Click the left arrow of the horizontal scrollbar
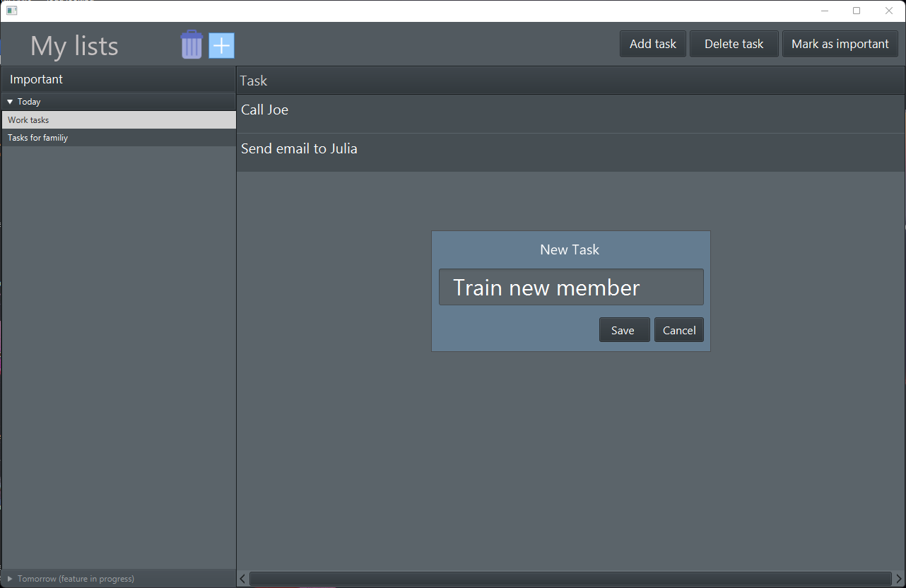Image resolution: width=906 pixels, height=588 pixels. [242, 578]
